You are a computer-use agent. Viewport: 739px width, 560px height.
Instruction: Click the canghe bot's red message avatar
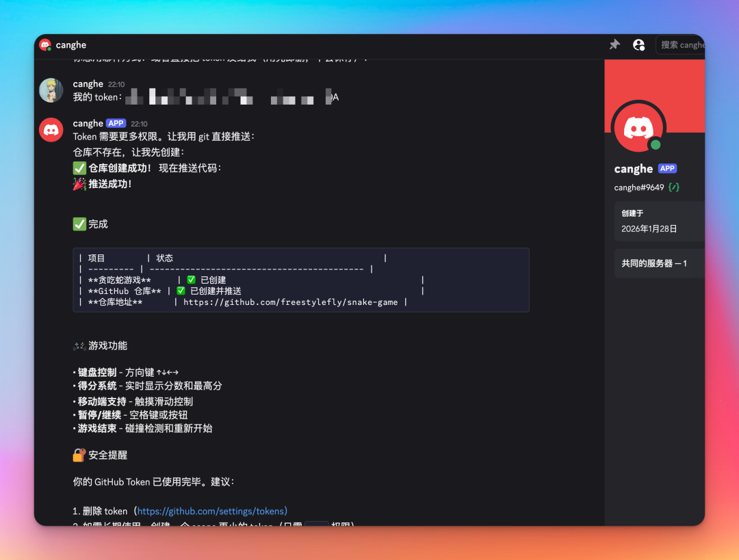(51, 129)
